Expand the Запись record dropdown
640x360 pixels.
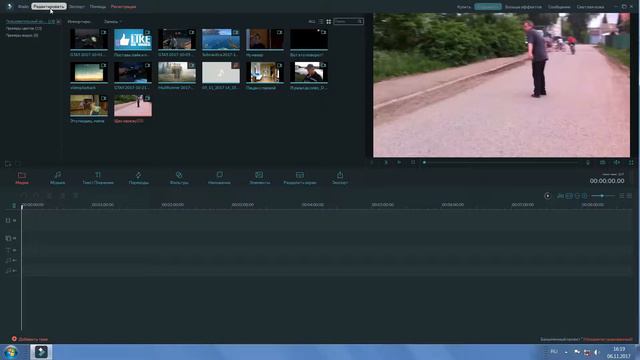(113, 21)
